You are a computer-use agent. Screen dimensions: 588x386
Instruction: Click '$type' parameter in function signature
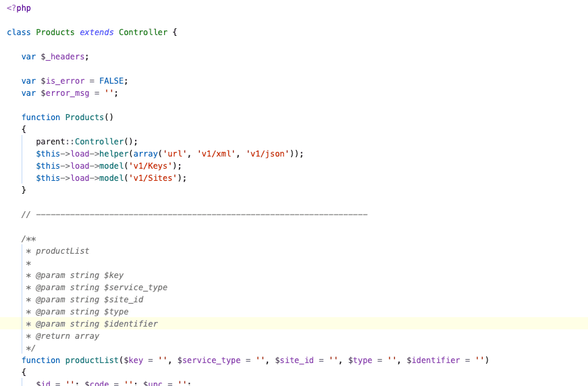tap(360, 360)
